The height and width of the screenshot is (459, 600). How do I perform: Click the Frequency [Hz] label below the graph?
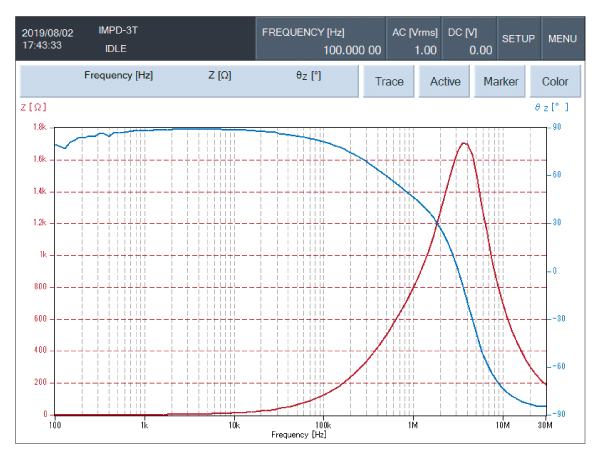coord(299,435)
